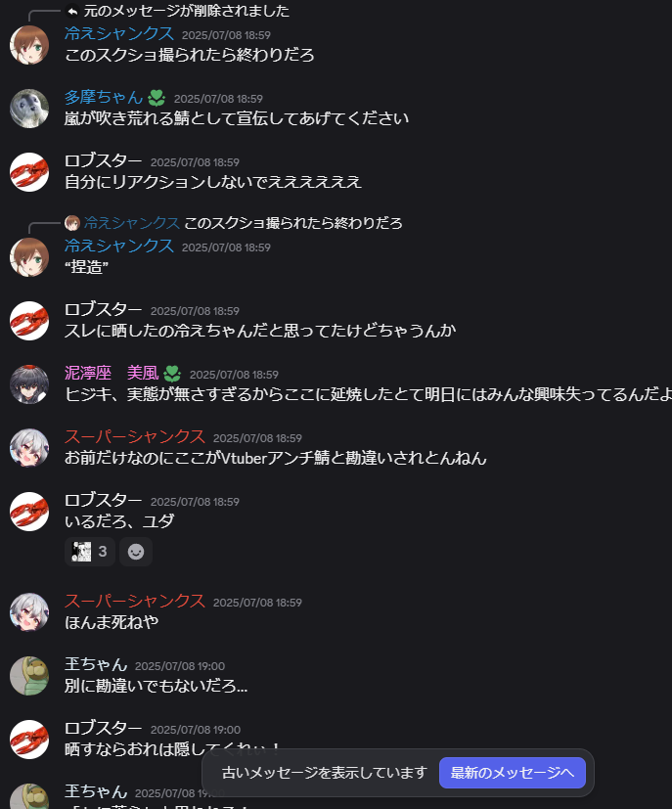
Task: Click small 冷えシャンクス avatar in reply preview
Action: (72, 223)
